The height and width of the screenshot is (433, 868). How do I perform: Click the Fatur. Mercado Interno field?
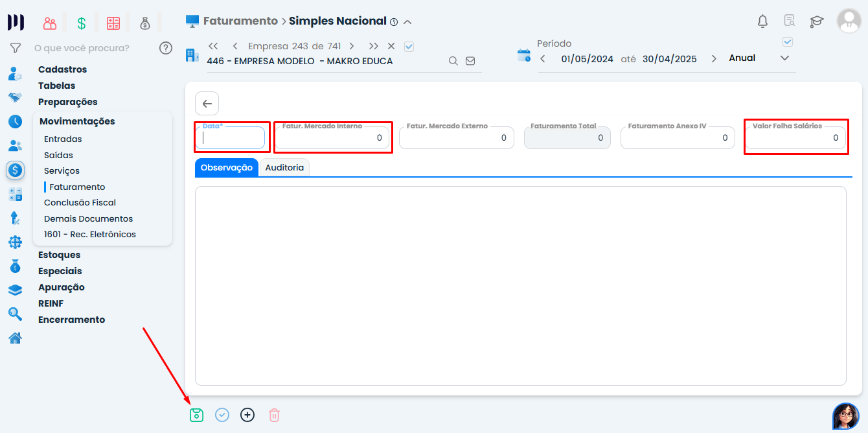coord(332,137)
